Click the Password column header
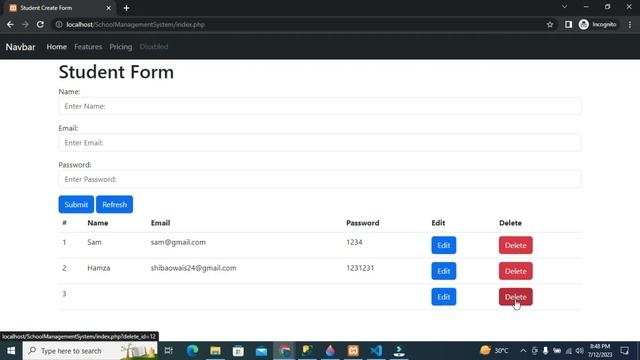 [x=362, y=223]
